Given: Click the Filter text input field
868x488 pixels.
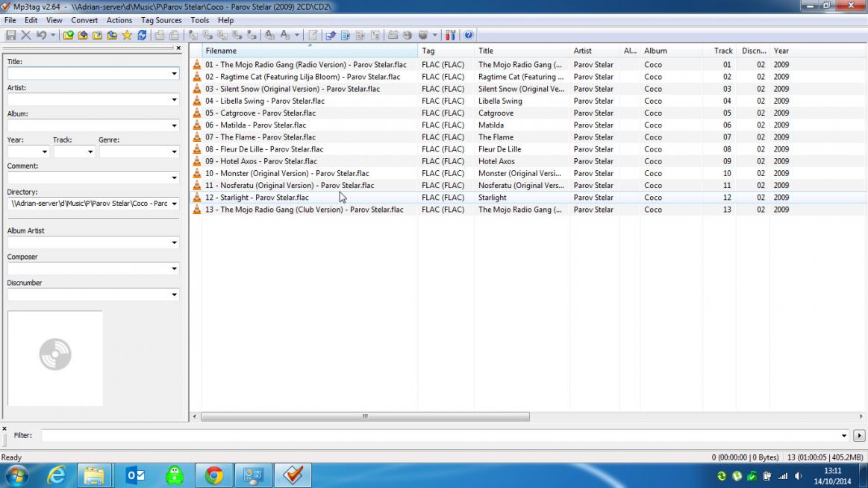Looking at the screenshot, I should 440,436.
